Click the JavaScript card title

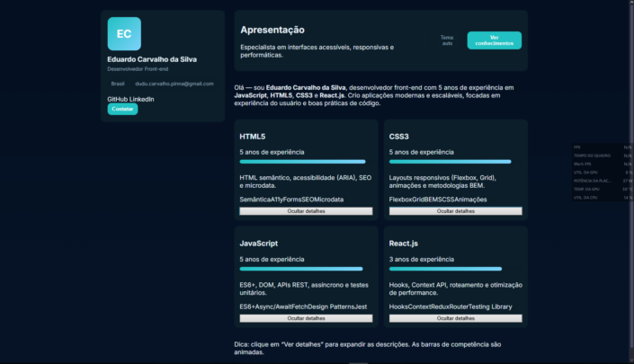point(258,243)
